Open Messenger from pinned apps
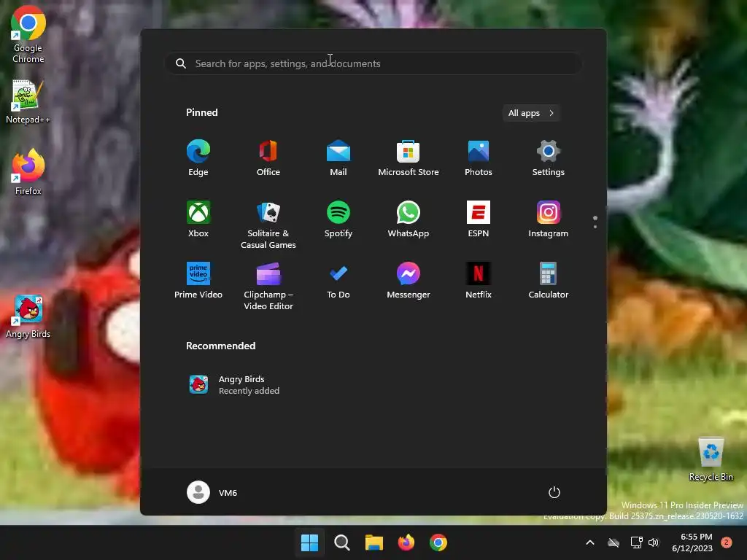 (x=409, y=281)
